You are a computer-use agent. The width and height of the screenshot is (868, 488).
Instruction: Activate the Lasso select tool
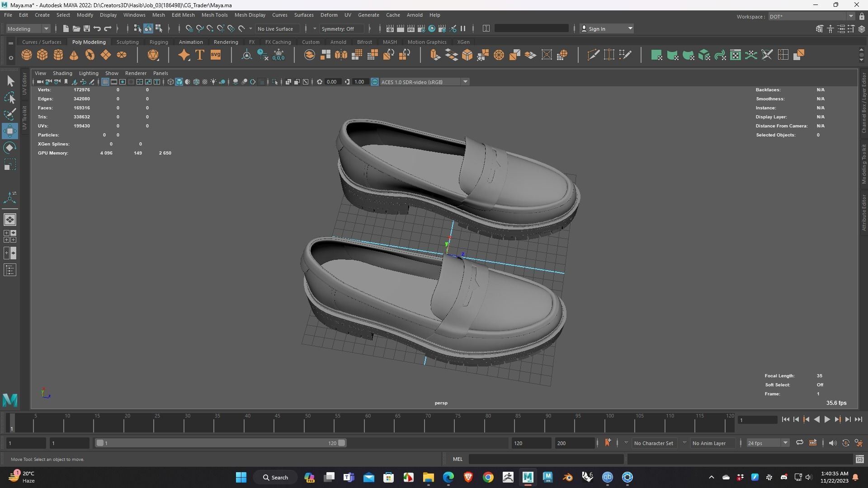[10, 98]
